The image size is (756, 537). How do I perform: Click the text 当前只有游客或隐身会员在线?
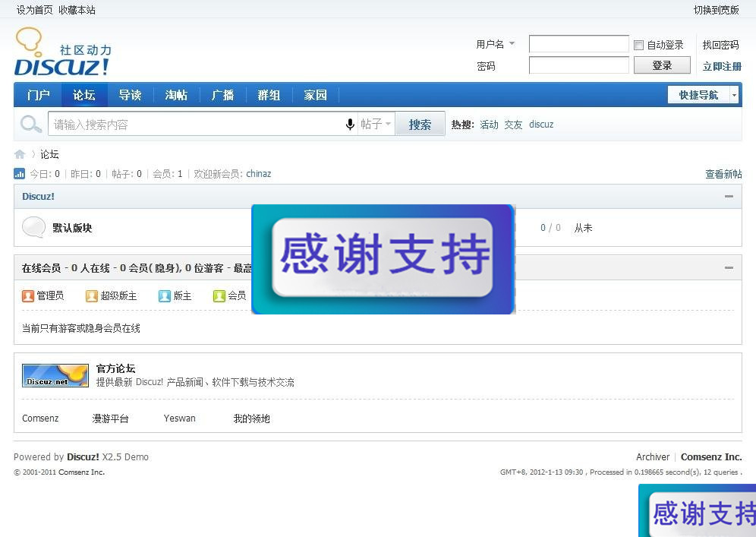click(x=81, y=329)
